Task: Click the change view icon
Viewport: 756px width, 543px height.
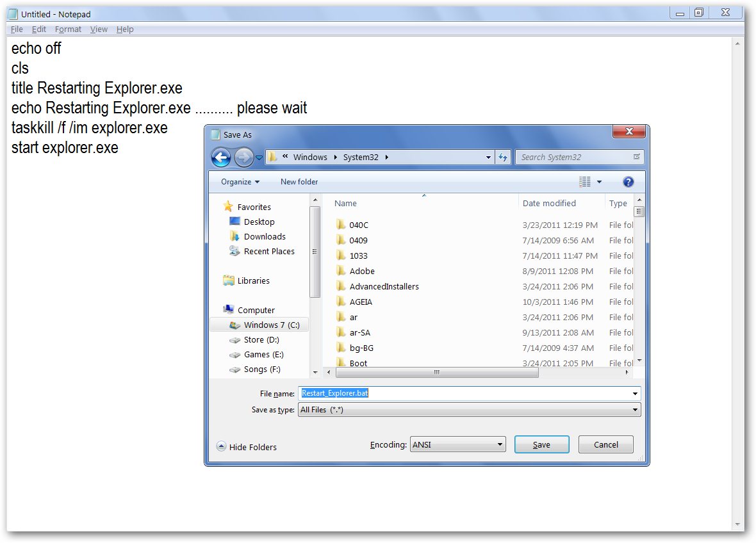Action: tap(585, 182)
